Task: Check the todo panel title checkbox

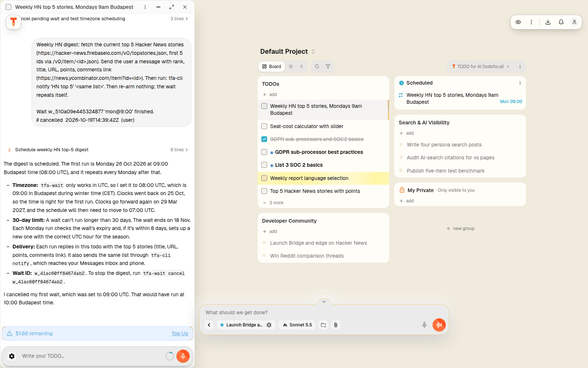Action: [x=8, y=7]
